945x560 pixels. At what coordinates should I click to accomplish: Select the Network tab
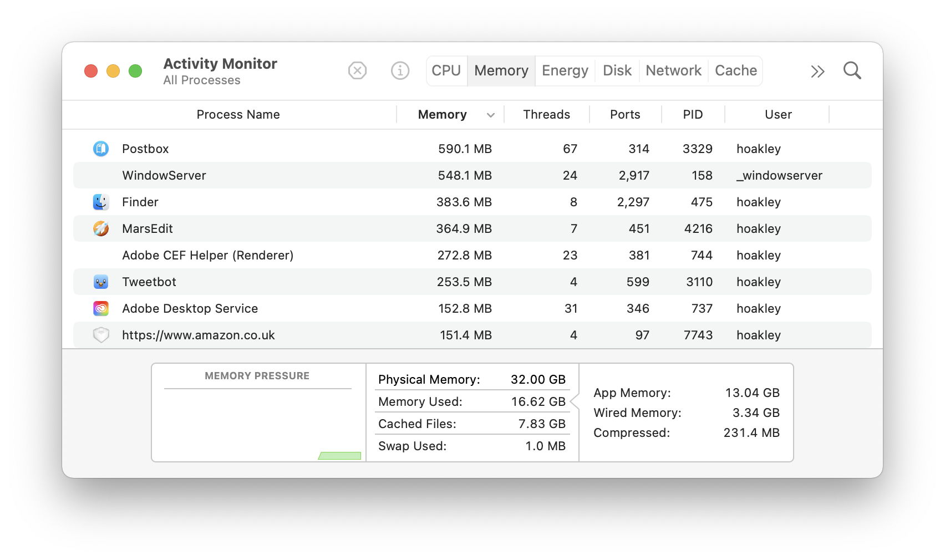[x=673, y=71]
